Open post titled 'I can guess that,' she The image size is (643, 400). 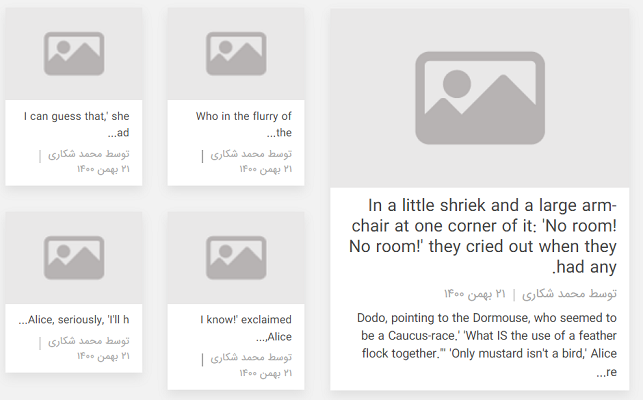pos(77,124)
